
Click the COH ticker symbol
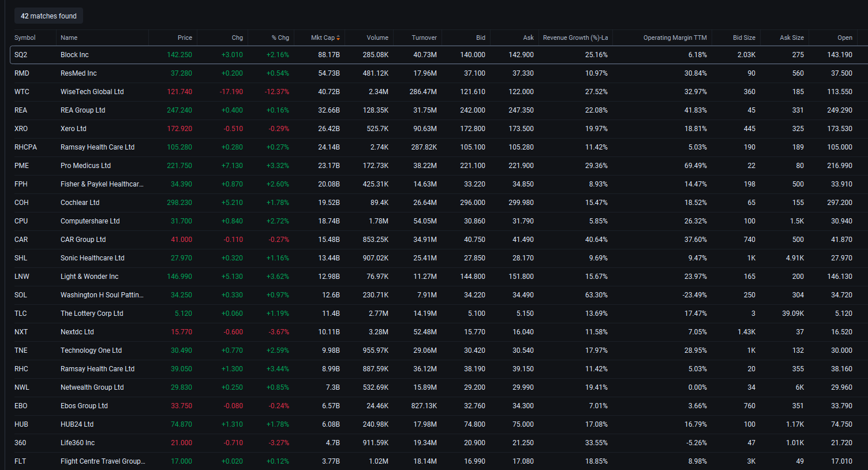click(21, 203)
